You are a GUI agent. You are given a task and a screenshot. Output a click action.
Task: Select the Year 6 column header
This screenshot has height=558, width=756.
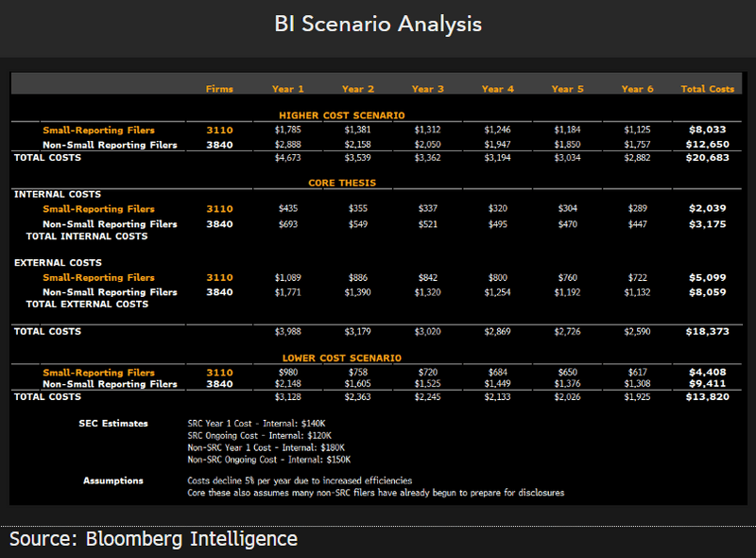pyautogui.click(x=638, y=89)
